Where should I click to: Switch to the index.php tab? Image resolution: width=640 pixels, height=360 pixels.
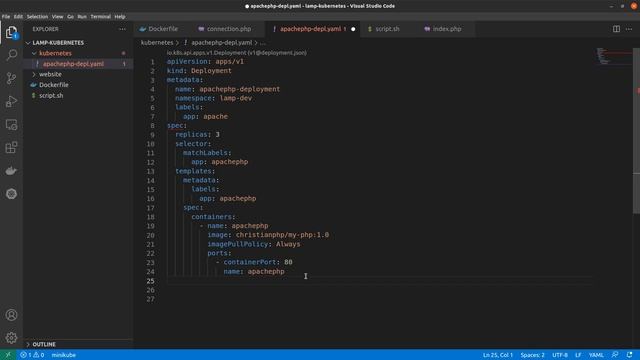[x=446, y=29]
